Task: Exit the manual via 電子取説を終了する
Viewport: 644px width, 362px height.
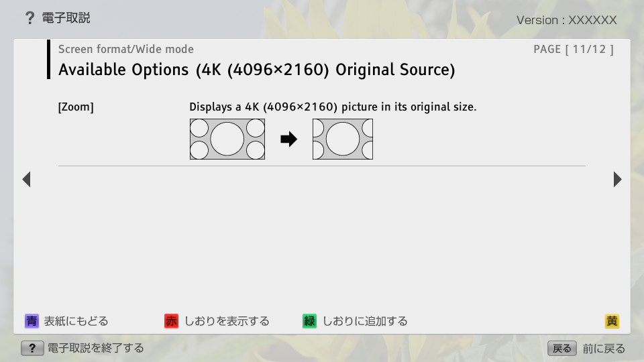Action: click(x=95, y=348)
